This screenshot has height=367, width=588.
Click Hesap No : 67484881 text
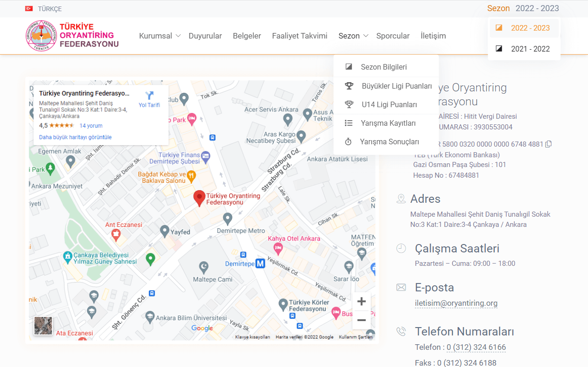coord(446,175)
